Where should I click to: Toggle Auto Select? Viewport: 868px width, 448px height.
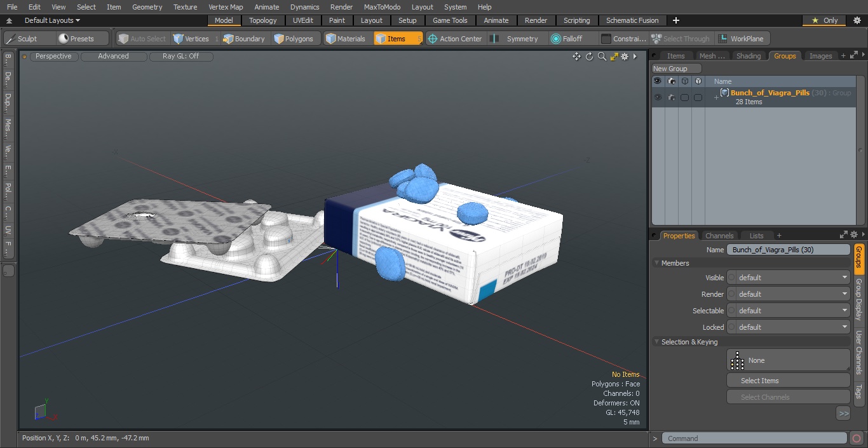click(142, 39)
